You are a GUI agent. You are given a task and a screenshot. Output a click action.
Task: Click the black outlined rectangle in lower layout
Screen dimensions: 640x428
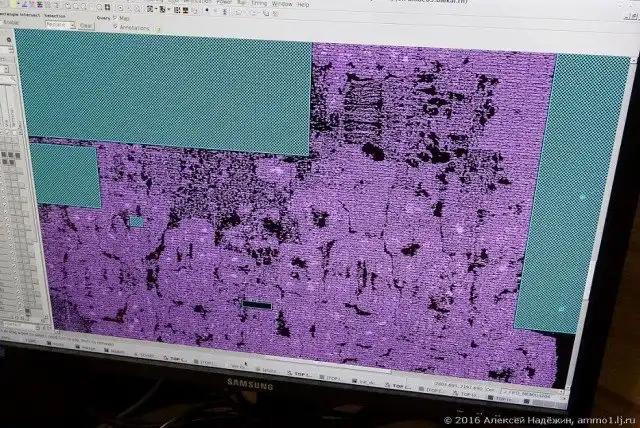pyautogui.click(x=257, y=303)
